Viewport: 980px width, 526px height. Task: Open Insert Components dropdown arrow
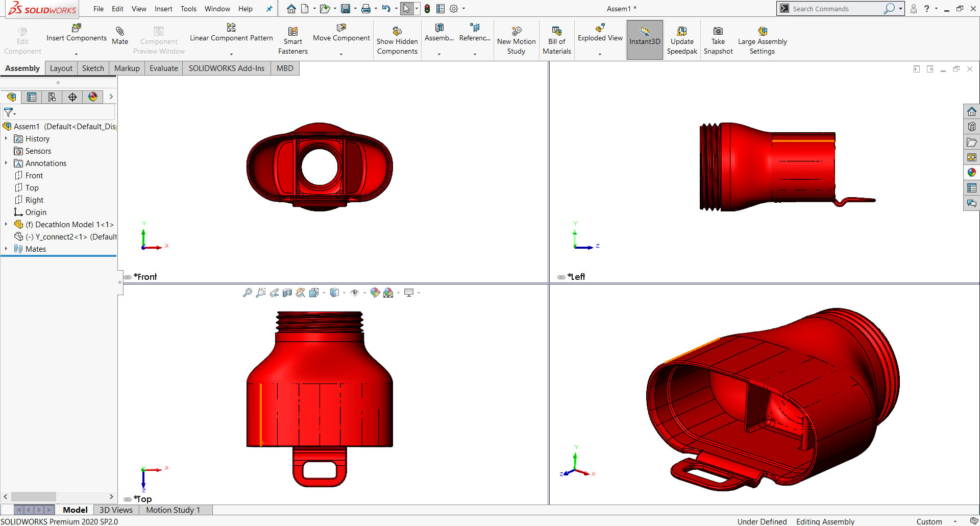(x=76, y=54)
